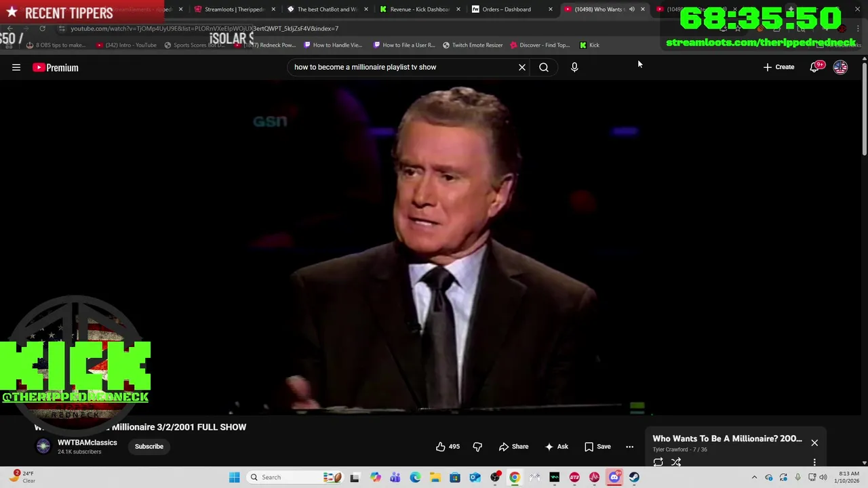Run search with magnifier button
This screenshot has width=868, height=488.
click(x=544, y=67)
